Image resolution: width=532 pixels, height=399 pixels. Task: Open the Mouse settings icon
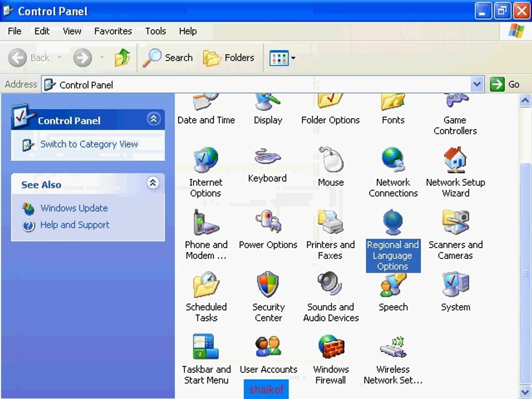(331, 159)
